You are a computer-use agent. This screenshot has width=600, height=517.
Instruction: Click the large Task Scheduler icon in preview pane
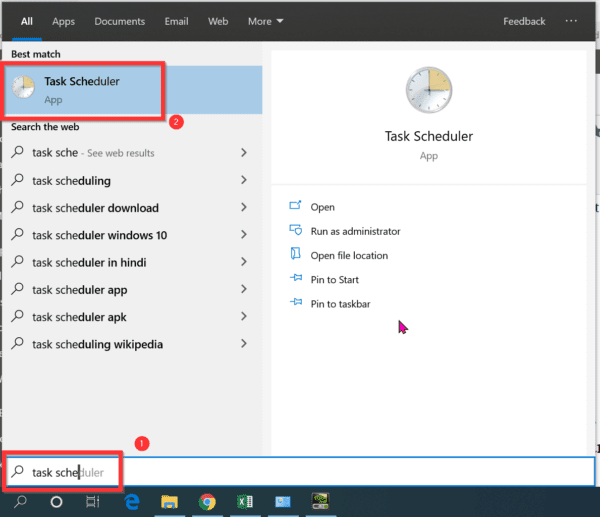429,90
